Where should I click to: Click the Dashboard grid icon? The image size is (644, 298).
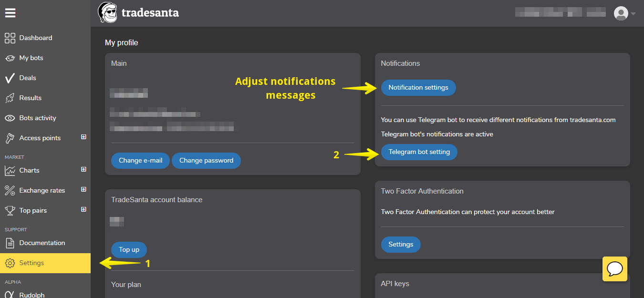pos(10,38)
